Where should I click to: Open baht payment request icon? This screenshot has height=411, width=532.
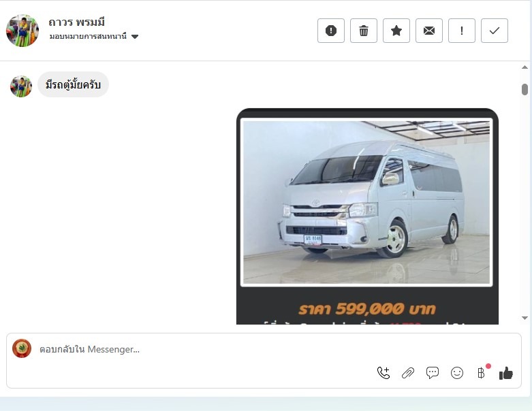(481, 373)
